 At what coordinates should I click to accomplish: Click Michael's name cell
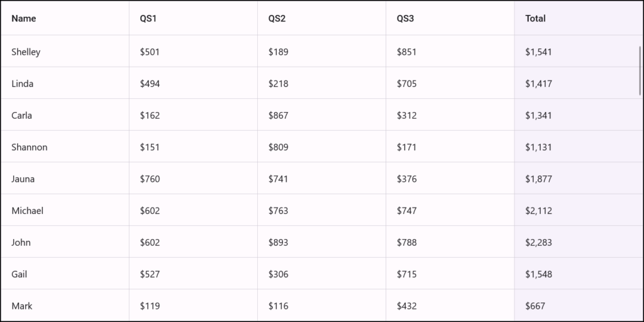(x=28, y=211)
